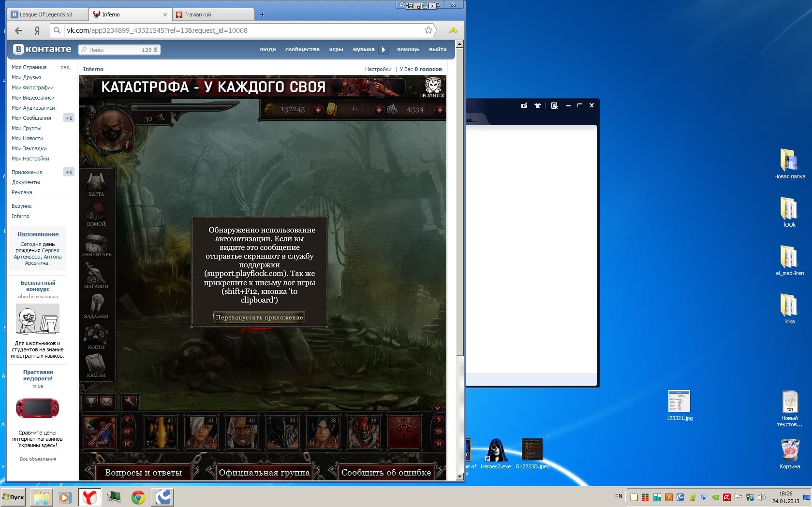
Task: Switch to Travian ru6 tab
Action: pyautogui.click(x=214, y=14)
